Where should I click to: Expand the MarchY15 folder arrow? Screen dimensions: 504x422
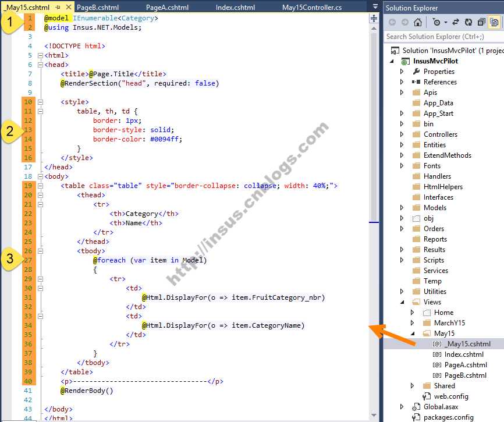coord(413,323)
